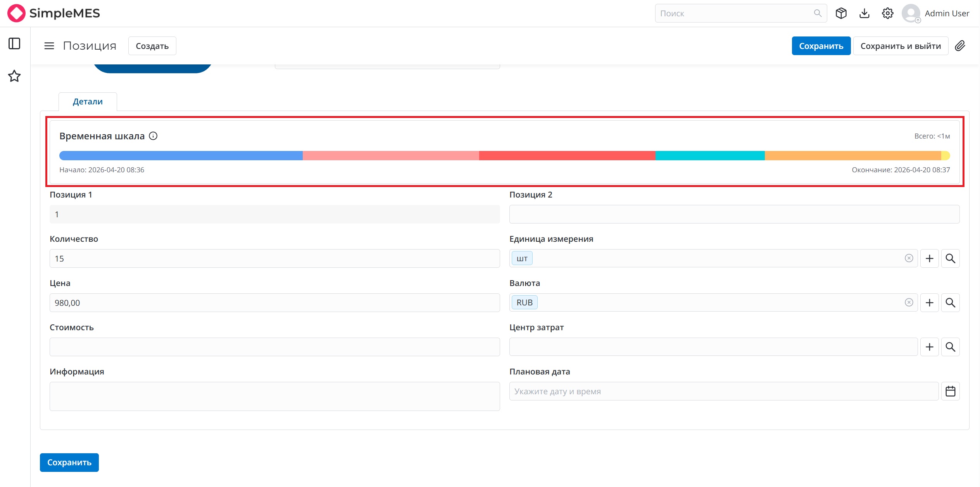Screen dimensions: 980x487
Task: Click the info icon beside Временная шкала
Action: click(x=153, y=136)
